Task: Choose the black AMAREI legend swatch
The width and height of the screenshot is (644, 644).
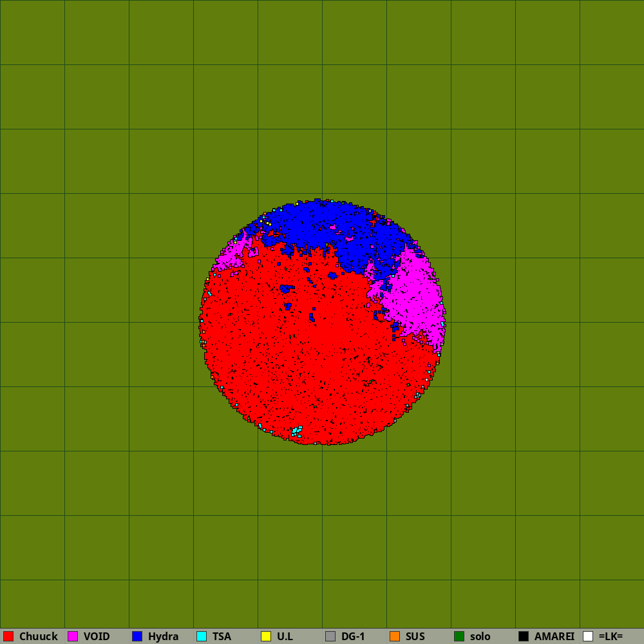Action: [x=524, y=636]
